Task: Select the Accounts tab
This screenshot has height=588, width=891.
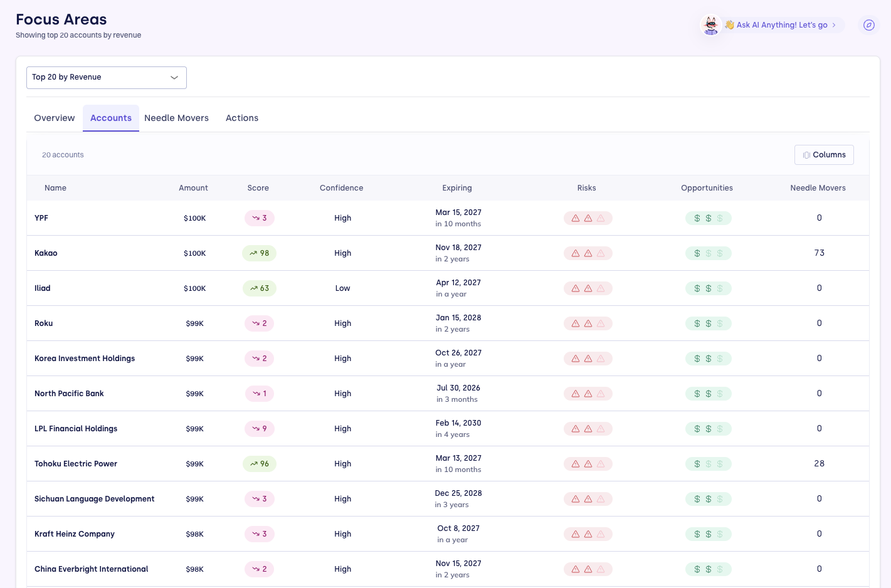Action: pyautogui.click(x=111, y=118)
